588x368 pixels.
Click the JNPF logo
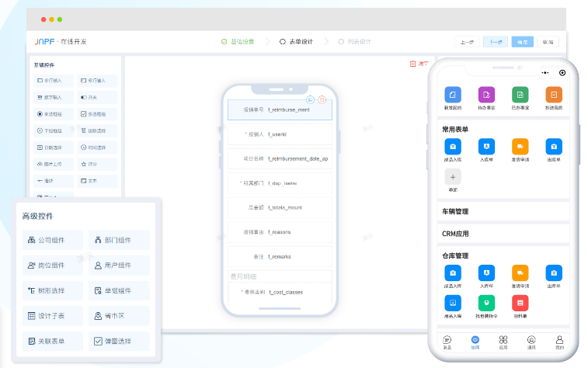point(44,42)
